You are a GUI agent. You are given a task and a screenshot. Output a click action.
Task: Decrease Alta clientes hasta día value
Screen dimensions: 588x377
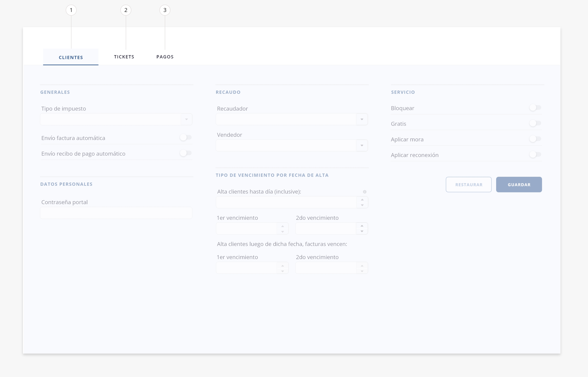[x=362, y=205]
